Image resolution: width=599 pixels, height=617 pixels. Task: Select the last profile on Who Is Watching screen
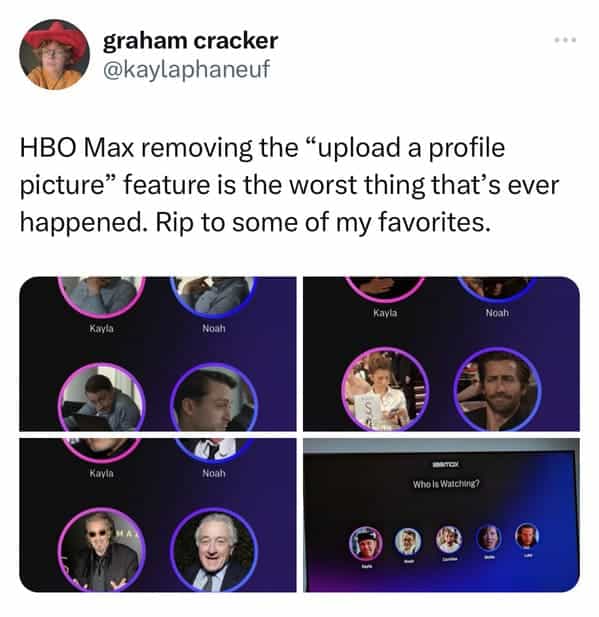(x=527, y=536)
